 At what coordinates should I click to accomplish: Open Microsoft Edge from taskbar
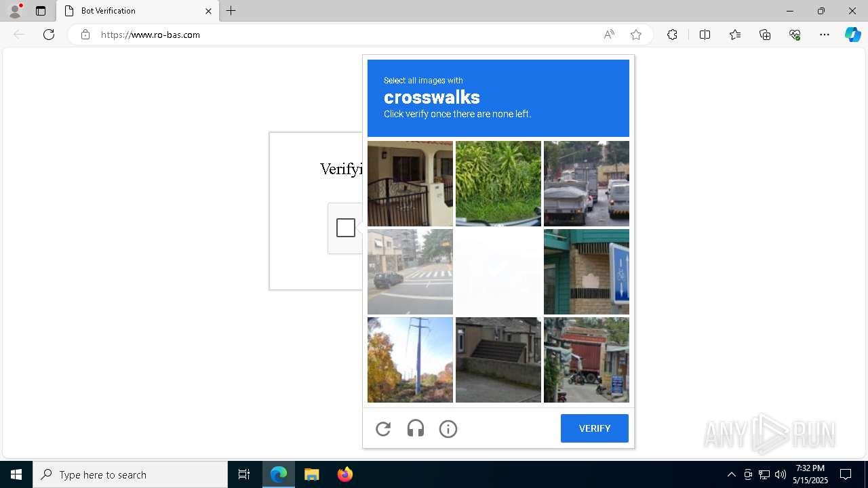(x=279, y=474)
